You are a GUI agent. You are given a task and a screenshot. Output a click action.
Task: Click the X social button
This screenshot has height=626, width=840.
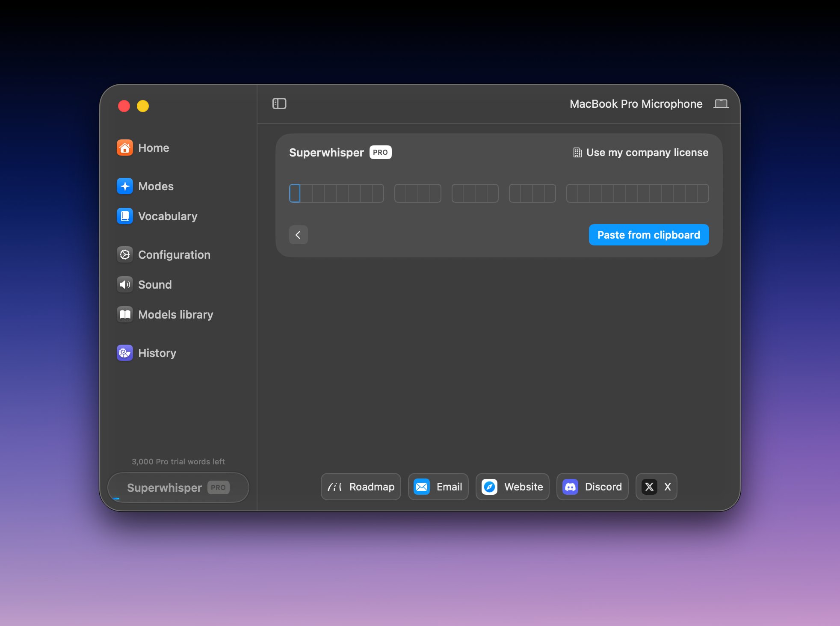point(657,487)
